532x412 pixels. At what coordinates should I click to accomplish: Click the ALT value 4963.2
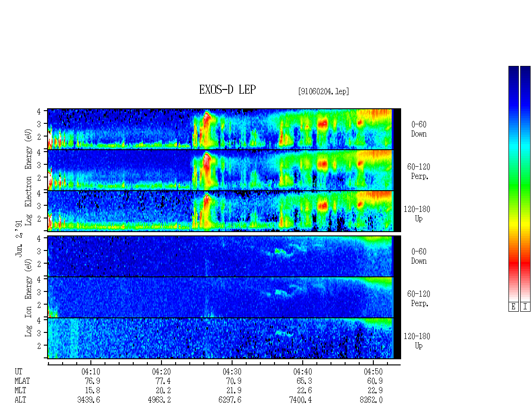coord(160,400)
